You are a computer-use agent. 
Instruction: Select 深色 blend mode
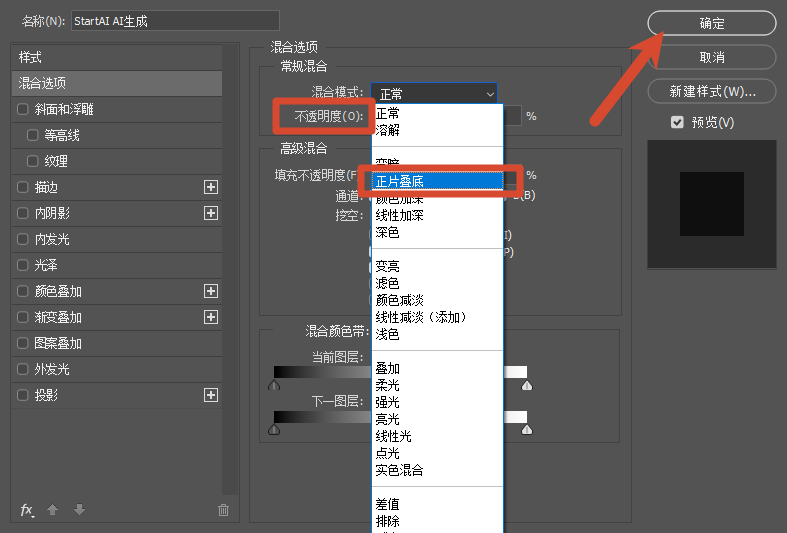[437, 232]
